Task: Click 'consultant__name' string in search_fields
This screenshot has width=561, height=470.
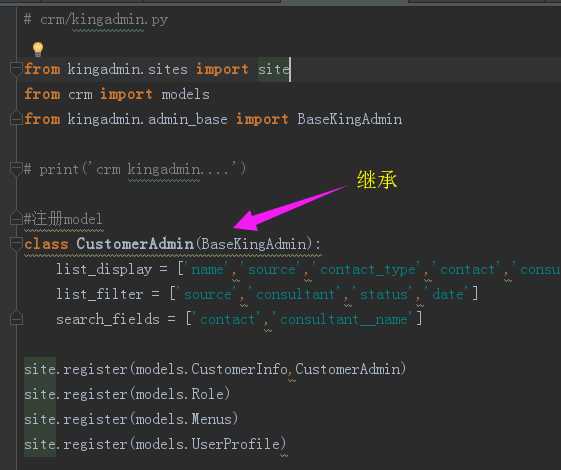Action: pos(343,319)
